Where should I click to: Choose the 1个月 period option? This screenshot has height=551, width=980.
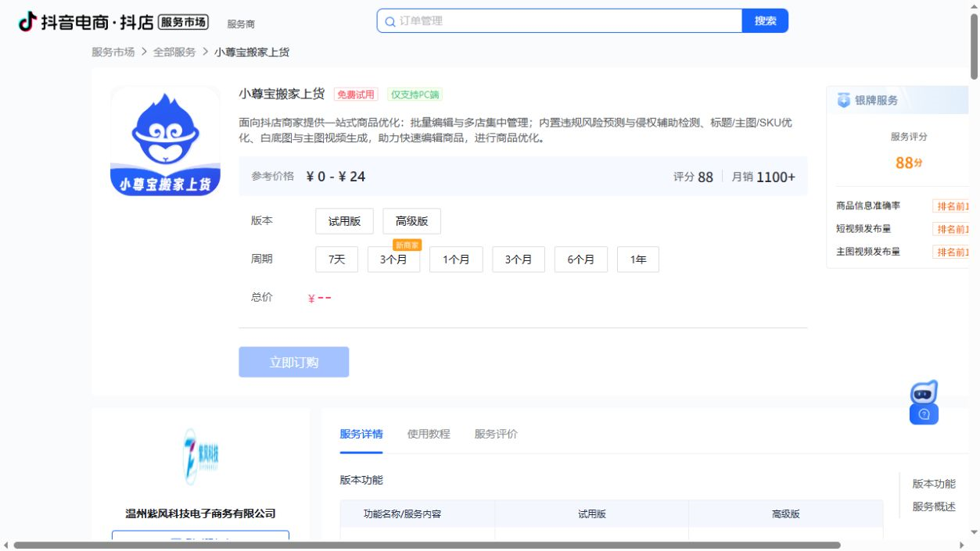tap(456, 259)
